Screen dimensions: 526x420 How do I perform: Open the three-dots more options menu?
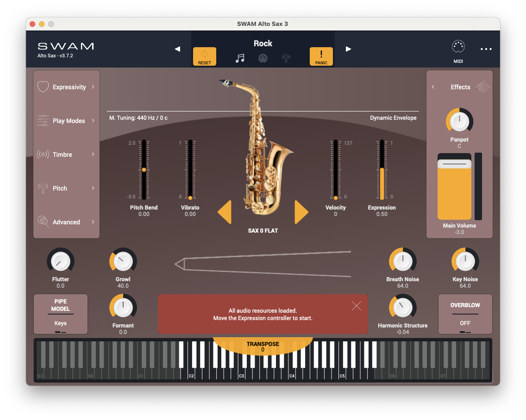click(x=486, y=49)
